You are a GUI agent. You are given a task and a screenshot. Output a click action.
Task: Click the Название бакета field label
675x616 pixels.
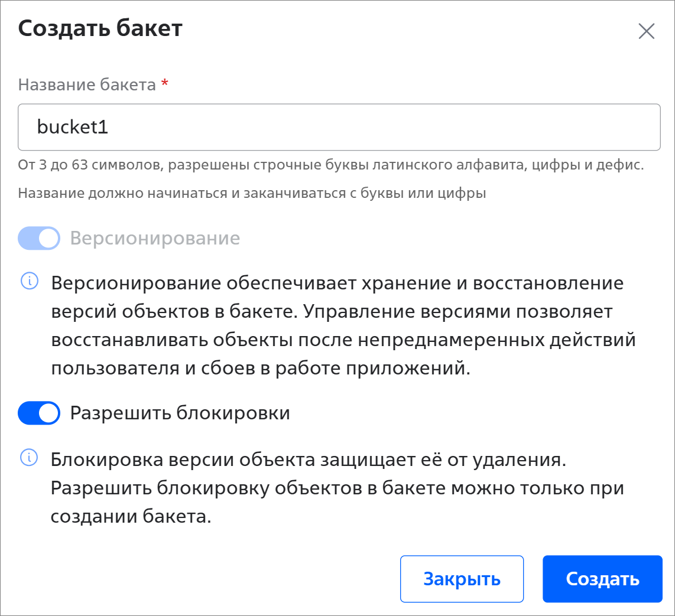click(87, 85)
